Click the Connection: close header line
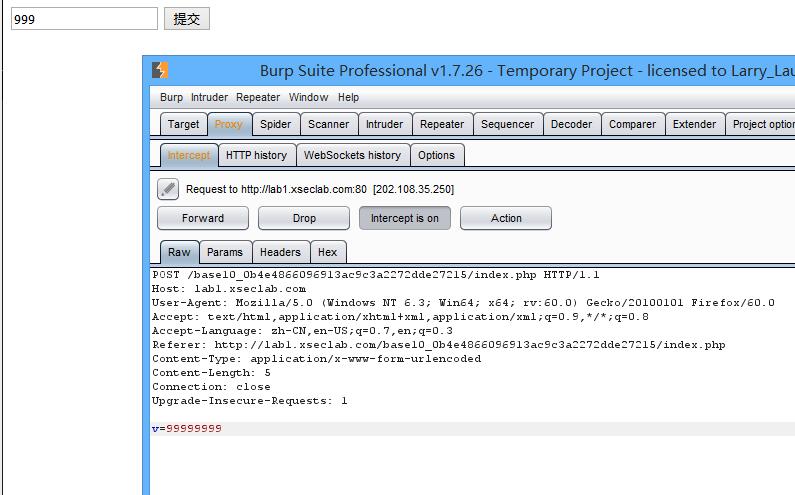795x495 pixels. pyautogui.click(x=211, y=387)
